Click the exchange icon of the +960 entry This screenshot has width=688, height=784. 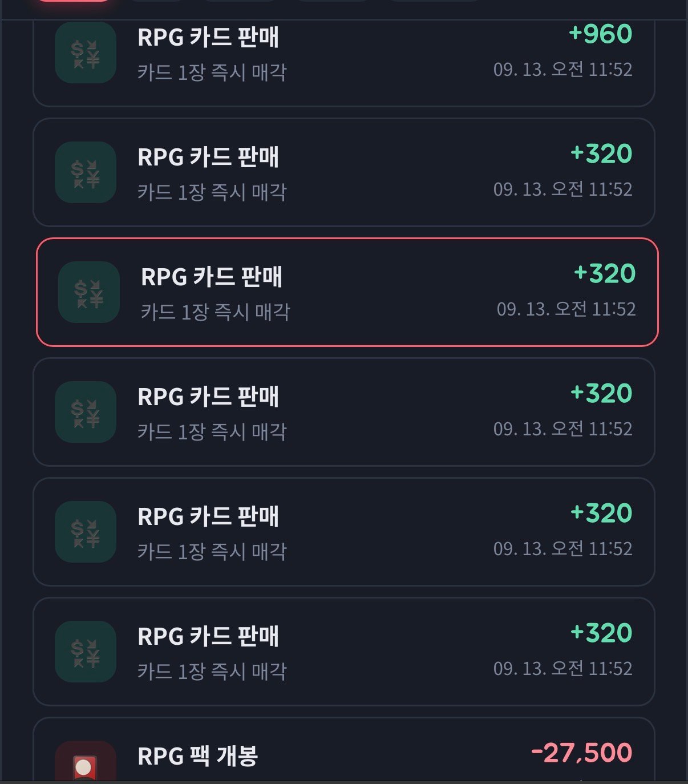click(x=86, y=52)
